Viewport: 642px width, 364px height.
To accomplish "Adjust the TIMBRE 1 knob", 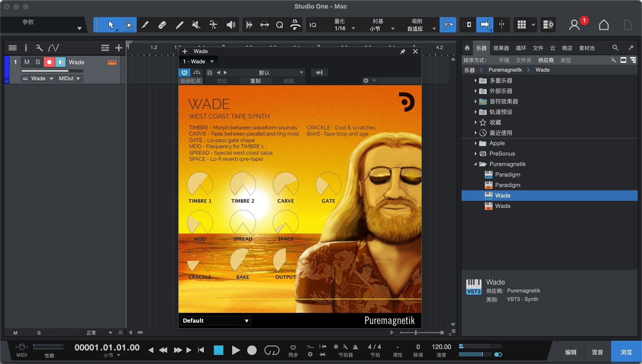I will pos(200,184).
